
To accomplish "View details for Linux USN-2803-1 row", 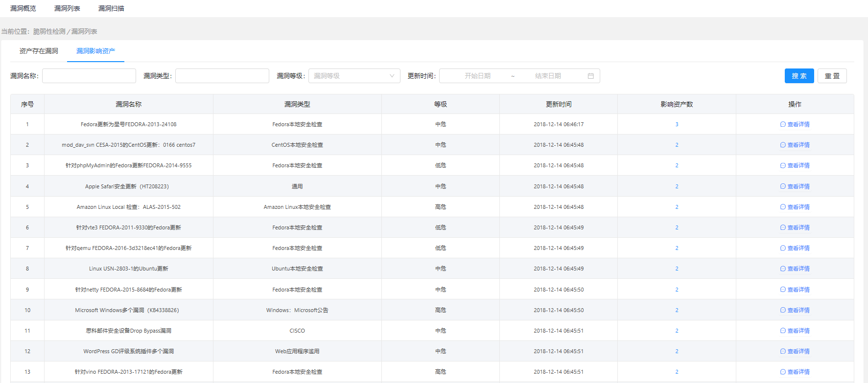I will pyautogui.click(x=795, y=269).
